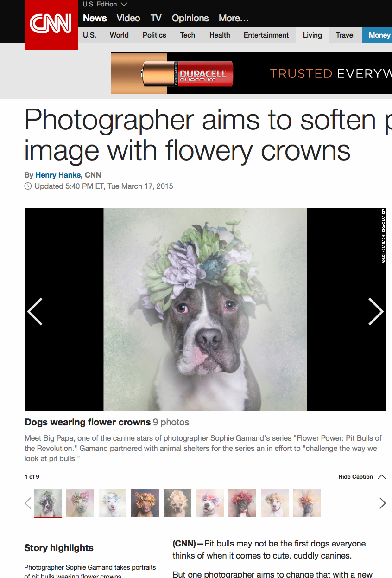Select the red-flowered dog thumbnail
392x578 pixels.
tap(242, 503)
